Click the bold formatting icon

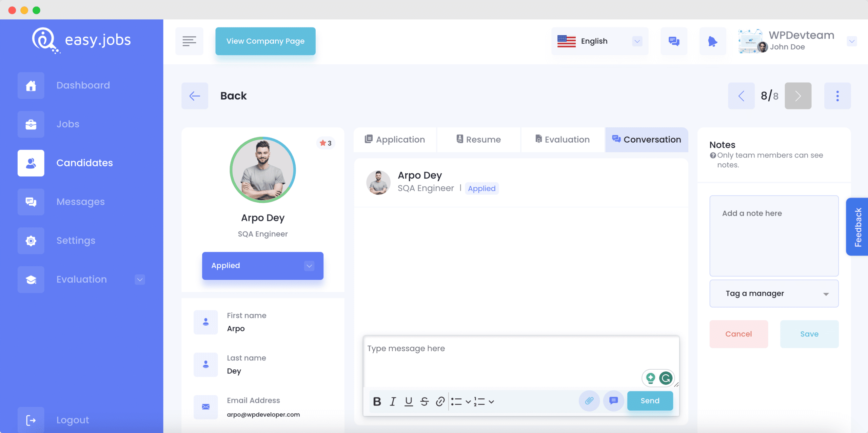pos(376,401)
